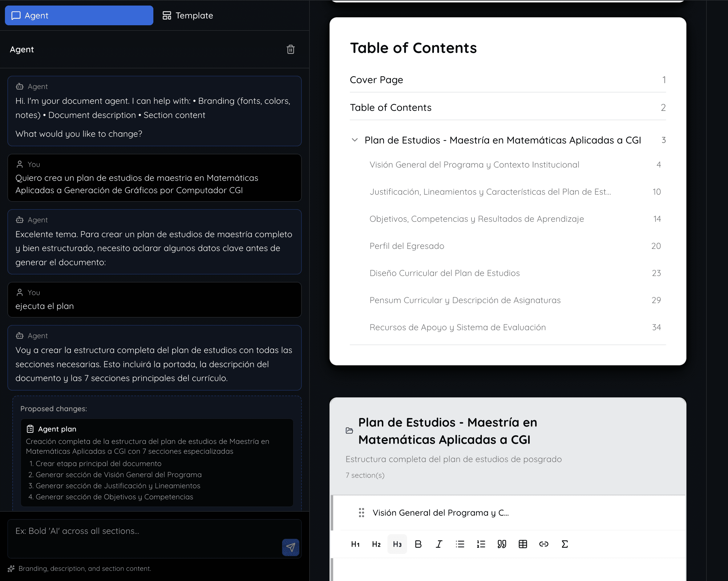Image resolution: width=728 pixels, height=581 pixels.
Task: Open the Template tab
Action: coord(188,15)
